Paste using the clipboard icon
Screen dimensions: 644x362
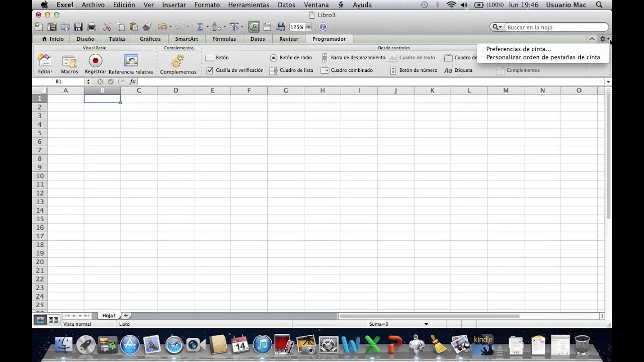[x=133, y=27]
